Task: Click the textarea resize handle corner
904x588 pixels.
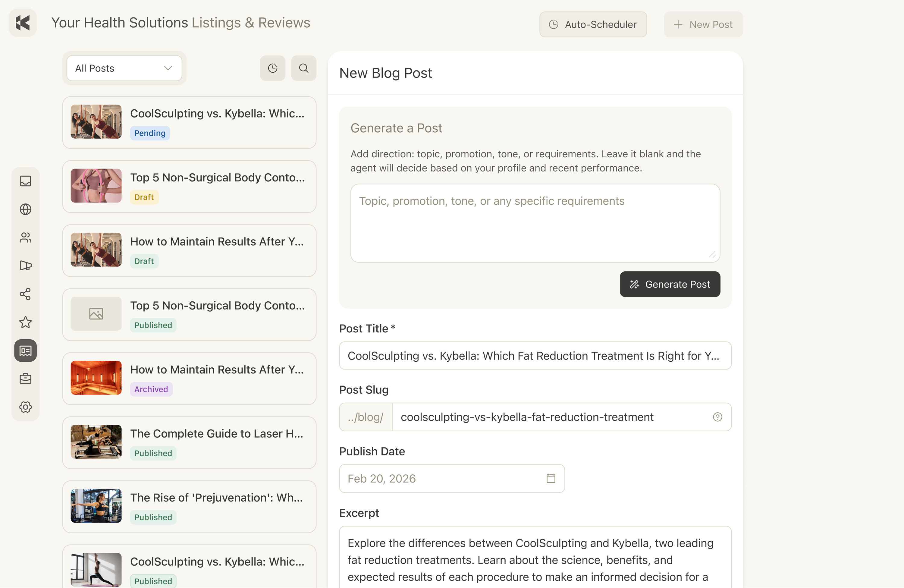Action: point(712,255)
